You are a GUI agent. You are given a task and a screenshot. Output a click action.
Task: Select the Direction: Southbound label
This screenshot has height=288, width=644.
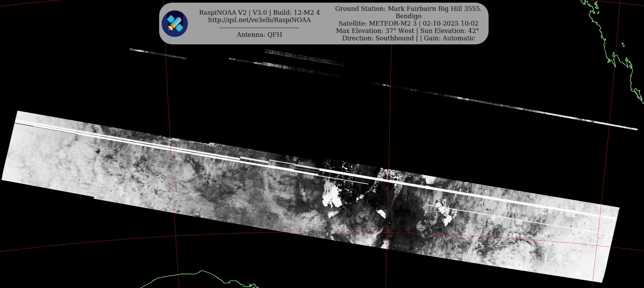coord(378,38)
